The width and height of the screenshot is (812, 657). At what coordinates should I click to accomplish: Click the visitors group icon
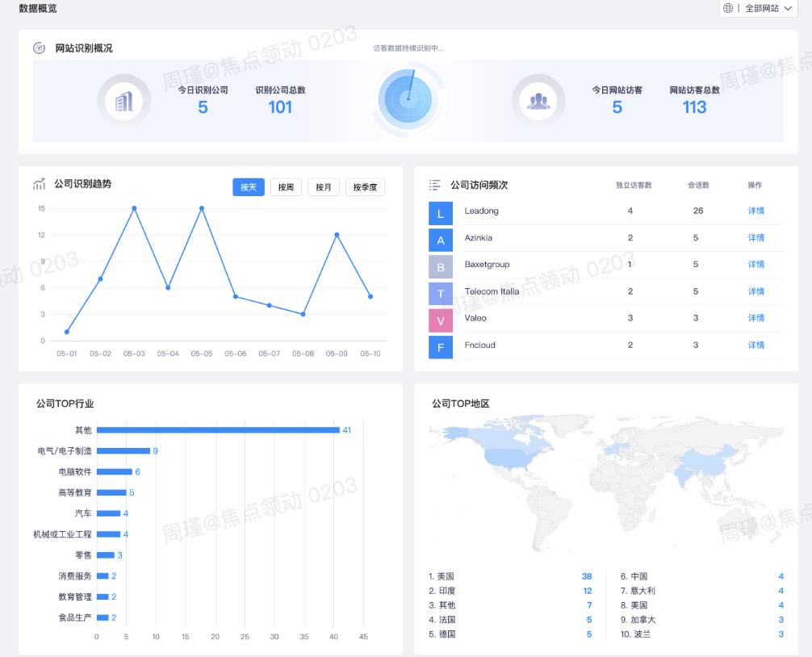click(x=538, y=101)
